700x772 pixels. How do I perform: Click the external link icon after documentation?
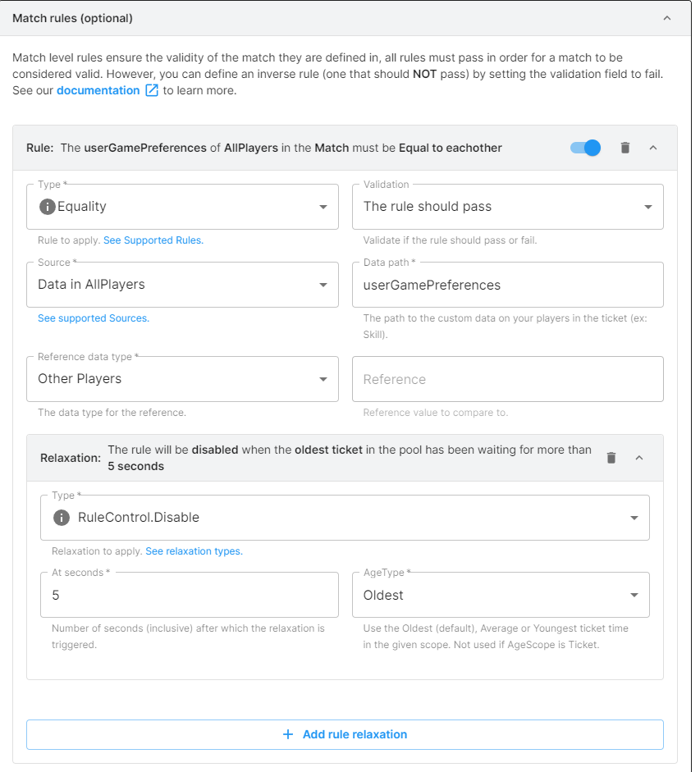[x=151, y=91]
